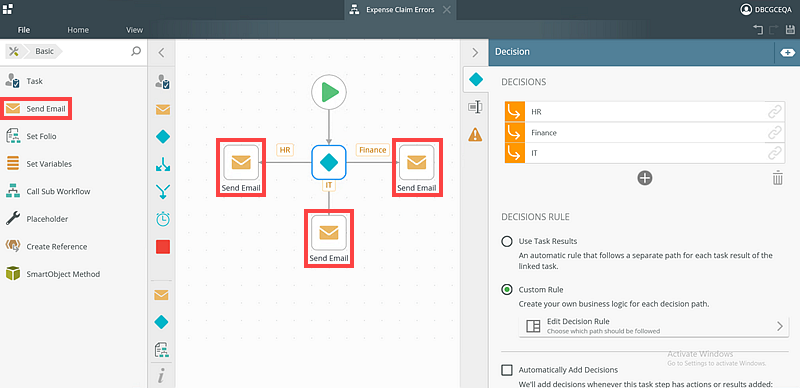Click the top envelope icon in favorites strip
Image resolution: width=800 pixels, height=388 pixels.
click(x=162, y=109)
